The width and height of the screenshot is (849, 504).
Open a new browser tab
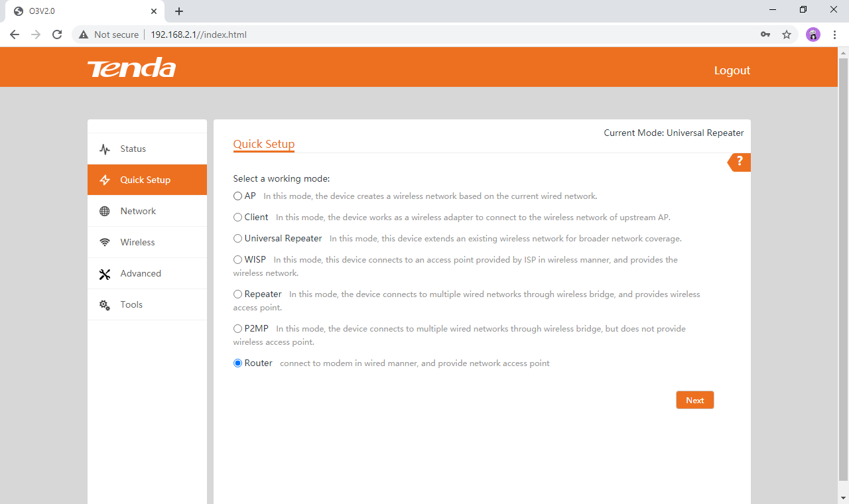click(179, 11)
